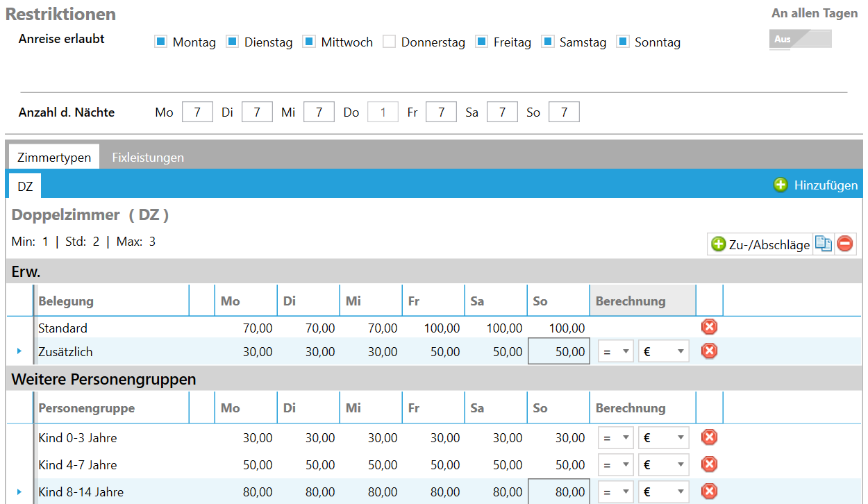Viewport: 868px width, 504px height.
Task: Open operator dropdown for Kind 4-7 Jahre
Action: click(x=616, y=465)
